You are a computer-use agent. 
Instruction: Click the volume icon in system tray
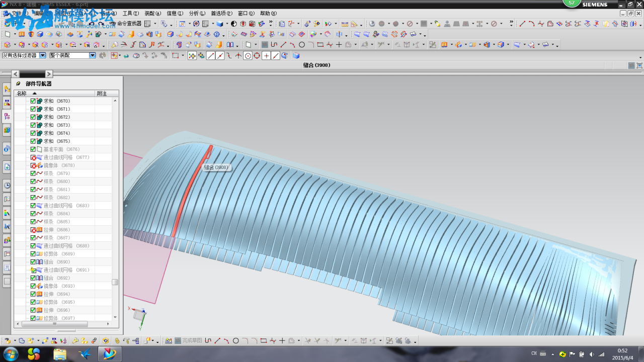(591, 354)
